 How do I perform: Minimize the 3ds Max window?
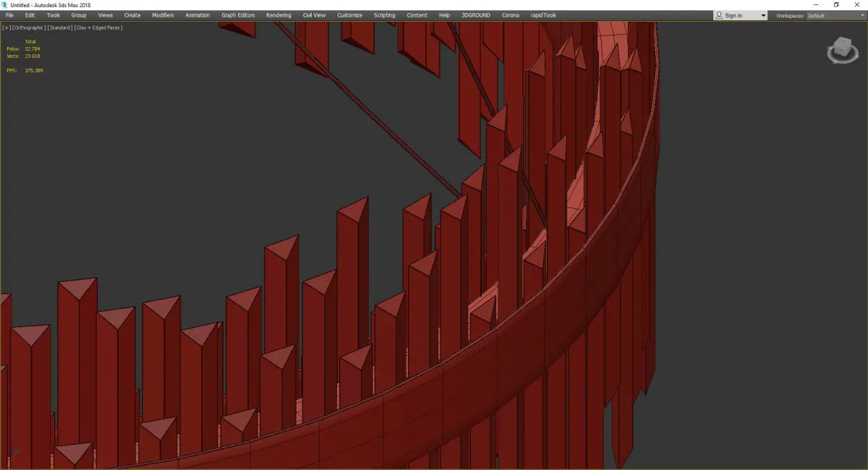coord(816,4)
